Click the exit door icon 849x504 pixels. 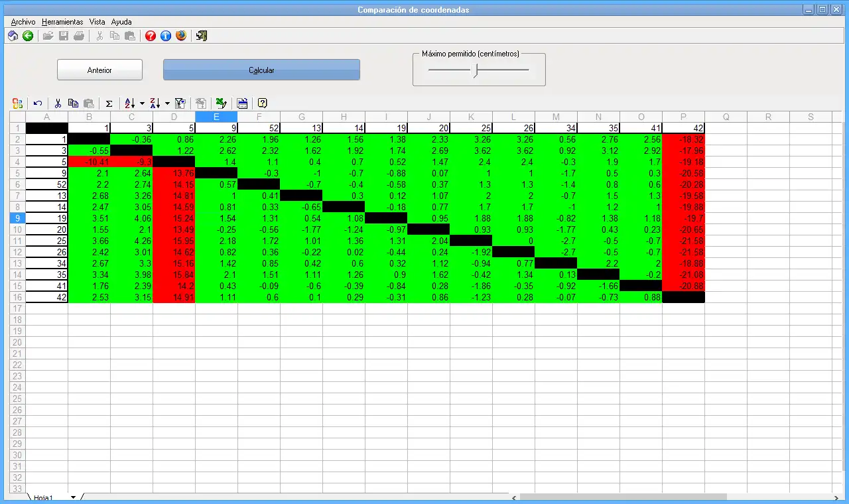click(202, 36)
